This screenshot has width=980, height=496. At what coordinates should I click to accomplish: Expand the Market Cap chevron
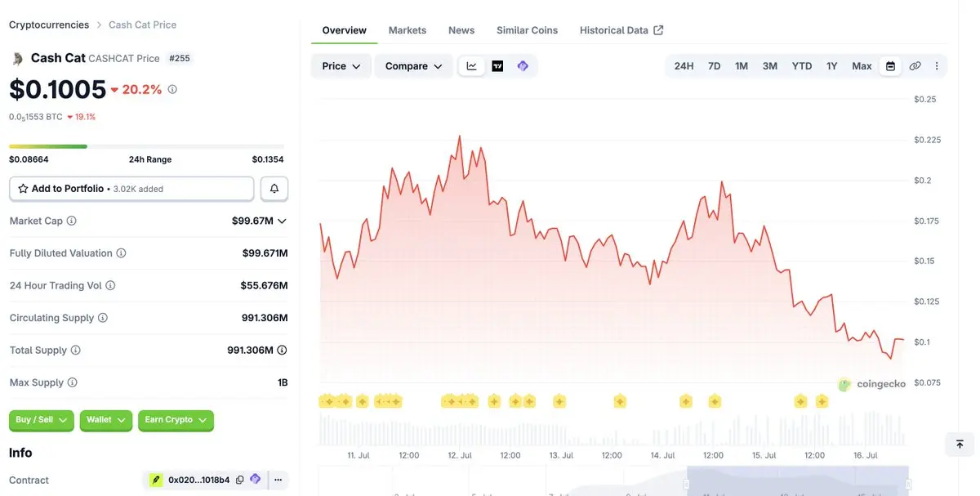(283, 221)
